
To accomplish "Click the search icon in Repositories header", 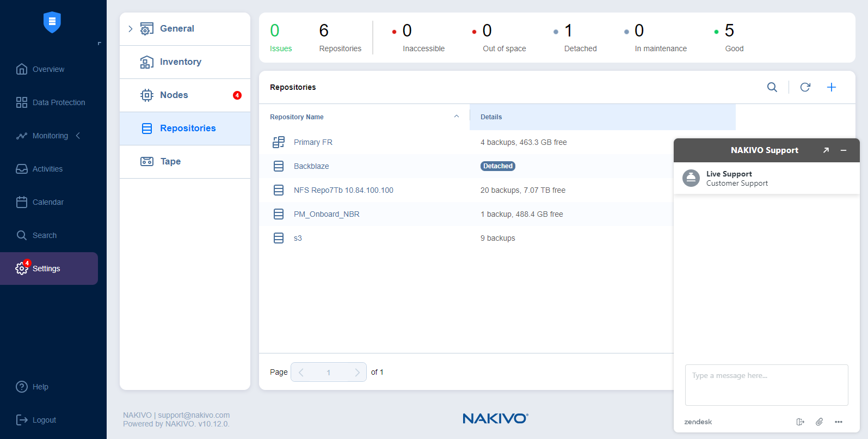I will (772, 87).
